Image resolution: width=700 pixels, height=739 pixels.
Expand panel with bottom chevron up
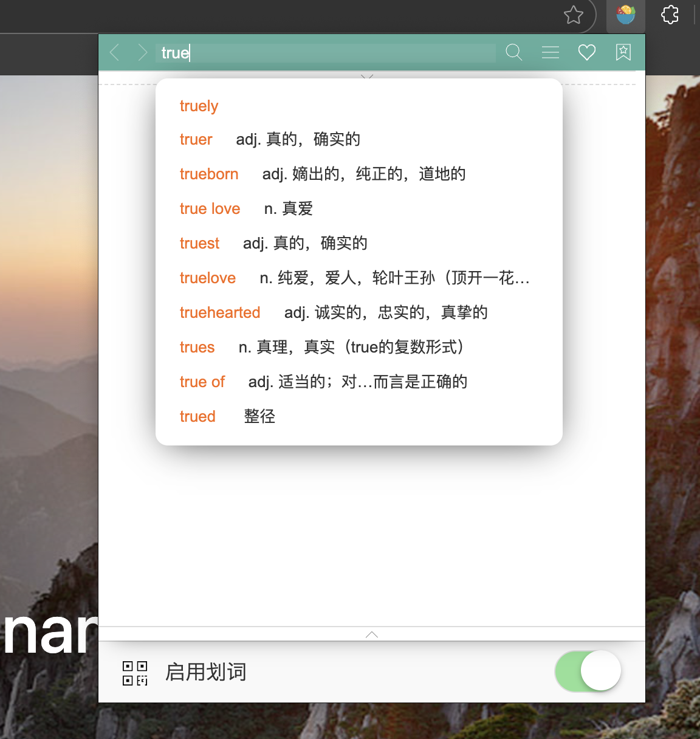coord(372,634)
